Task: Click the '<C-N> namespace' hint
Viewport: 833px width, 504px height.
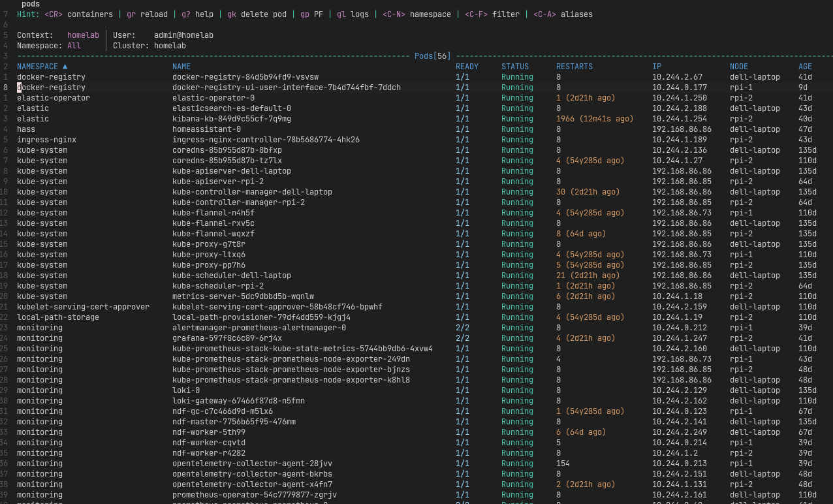Action: pyautogui.click(x=417, y=14)
